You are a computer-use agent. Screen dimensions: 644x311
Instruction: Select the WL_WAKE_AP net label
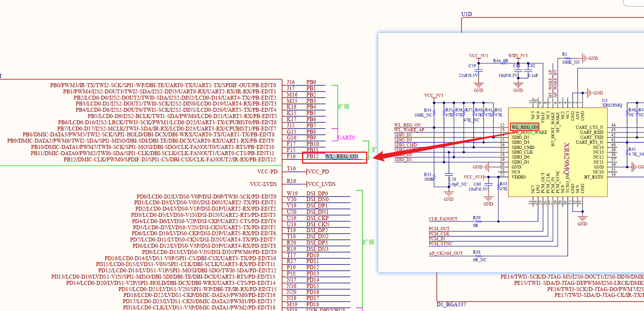(x=409, y=130)
